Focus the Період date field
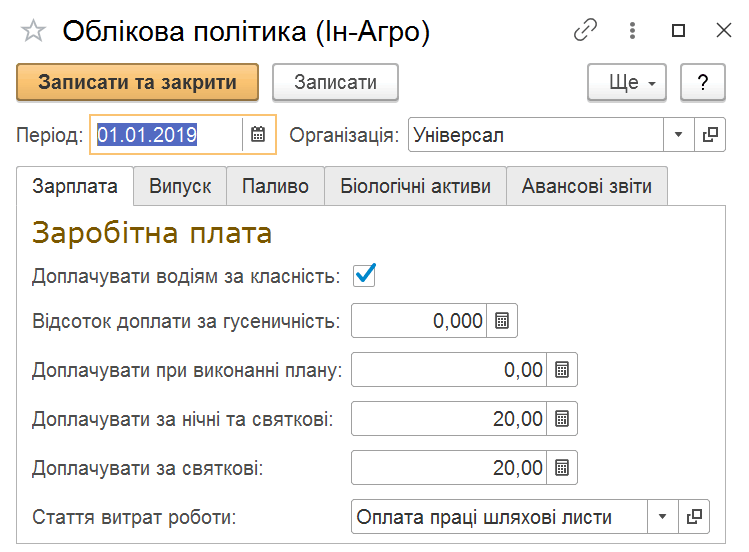This screenshot has width=749, height=552. [166, 135]
